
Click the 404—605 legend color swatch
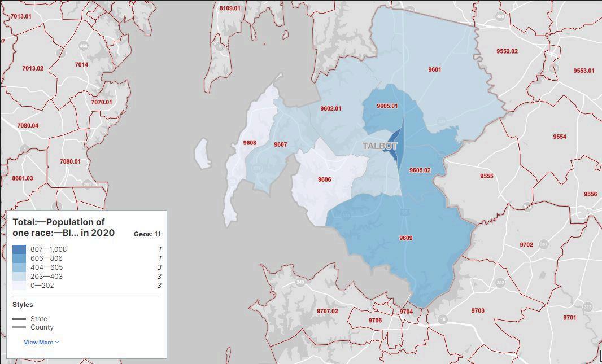pyautogui.click(x=19, y=267)
